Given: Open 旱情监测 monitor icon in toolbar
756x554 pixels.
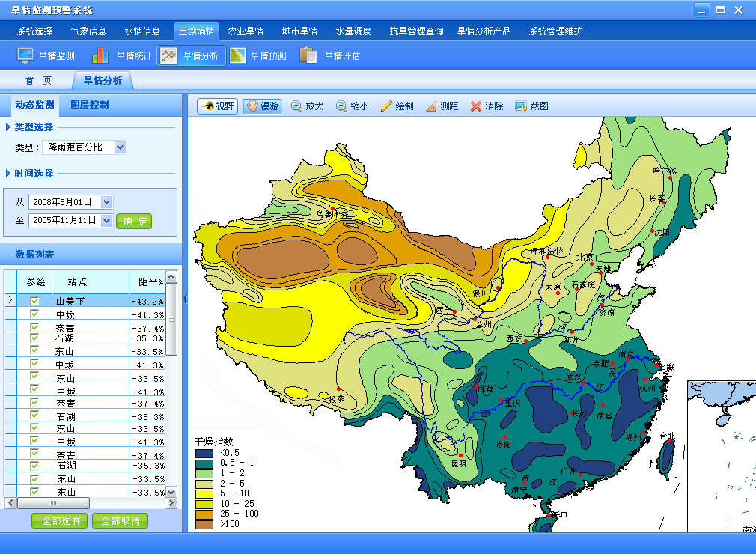Looking at the screenshot, I should [x=46, y=55].
